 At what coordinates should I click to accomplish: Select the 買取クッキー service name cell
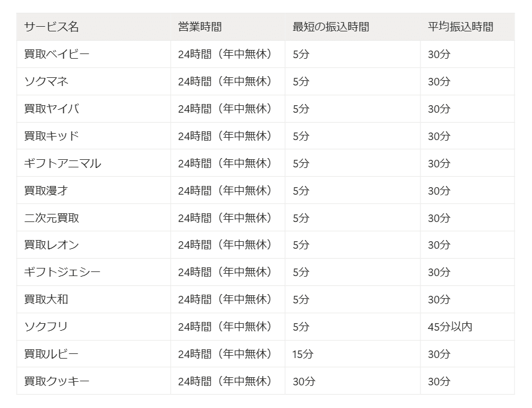[56, 381]
